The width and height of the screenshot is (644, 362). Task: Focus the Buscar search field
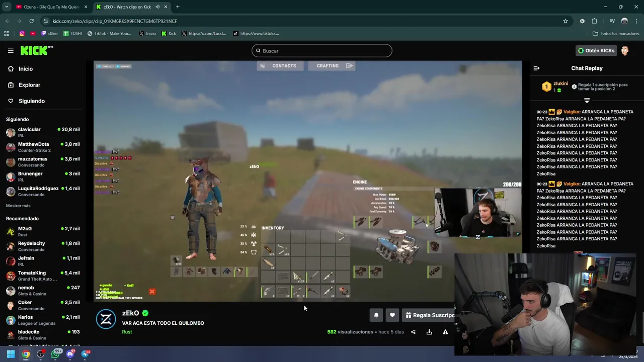coord(321,51)
